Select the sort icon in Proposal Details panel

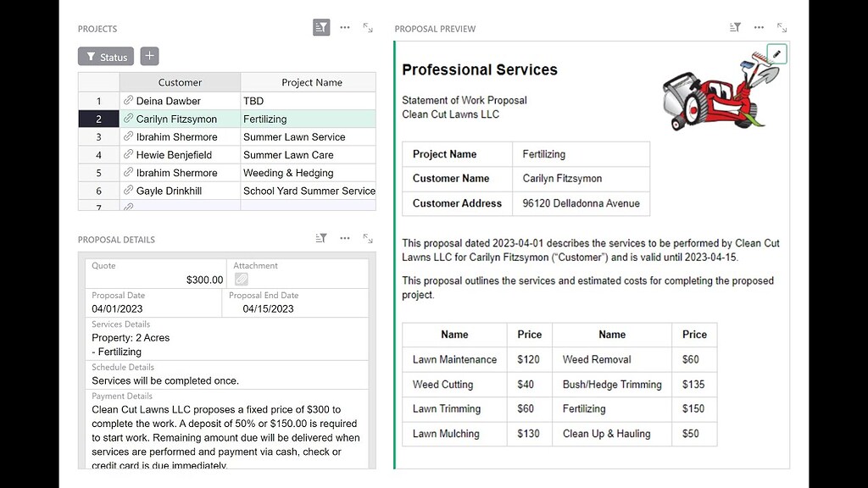pyautogui.click(x=320, y=238)
